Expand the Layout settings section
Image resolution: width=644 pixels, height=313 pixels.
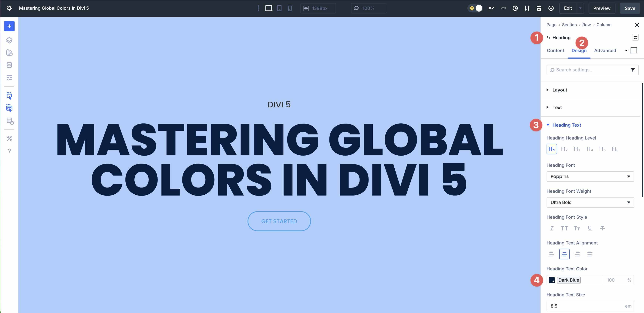pos(560,90)
